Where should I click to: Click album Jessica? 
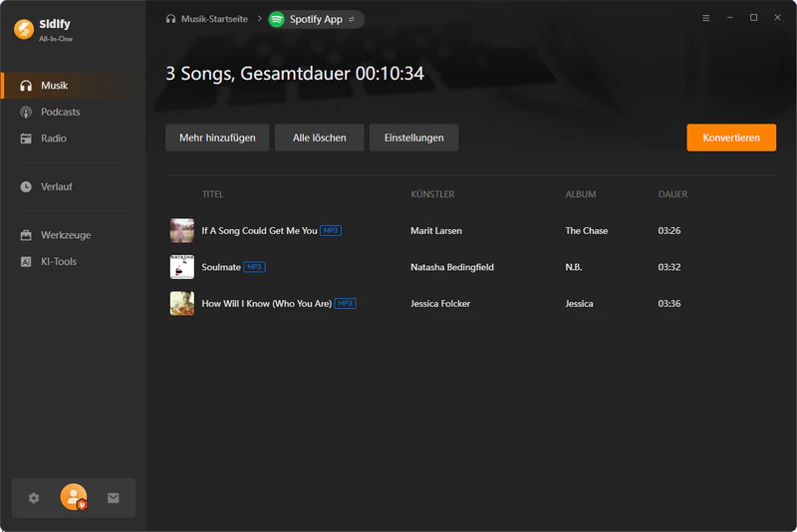[x=579, y=303]
